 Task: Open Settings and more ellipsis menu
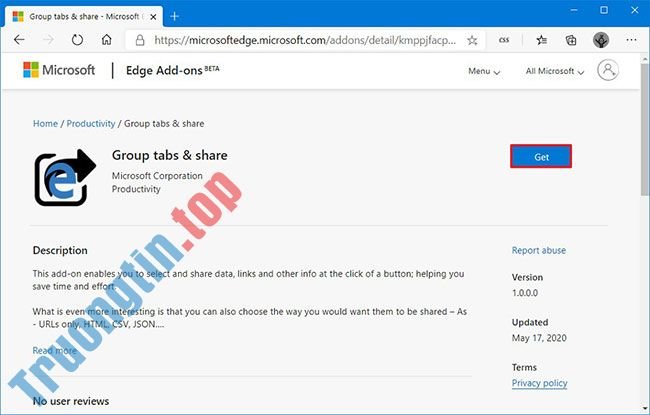(x=631, y=40)
